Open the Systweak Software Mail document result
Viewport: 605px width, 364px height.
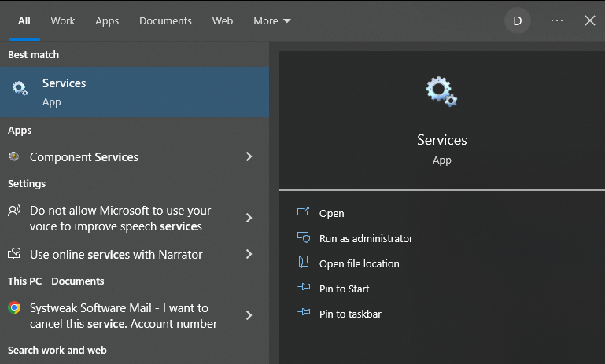[135, 316]
